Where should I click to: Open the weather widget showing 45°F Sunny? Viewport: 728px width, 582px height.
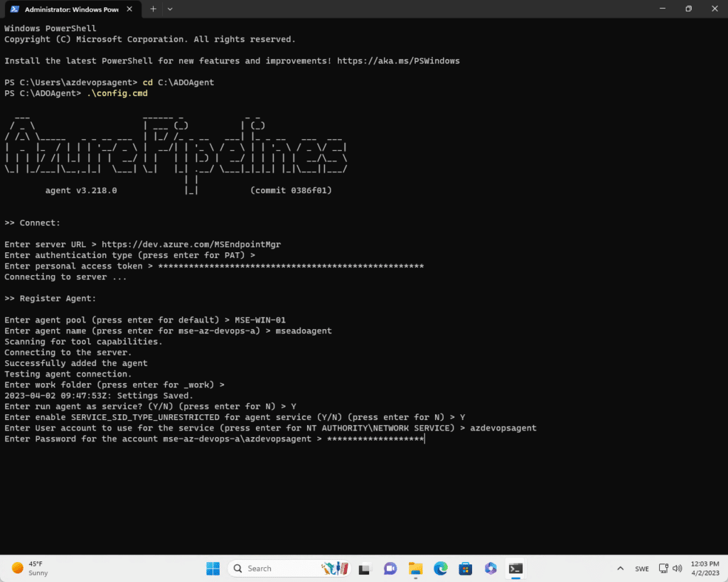(x=30, y=568)
